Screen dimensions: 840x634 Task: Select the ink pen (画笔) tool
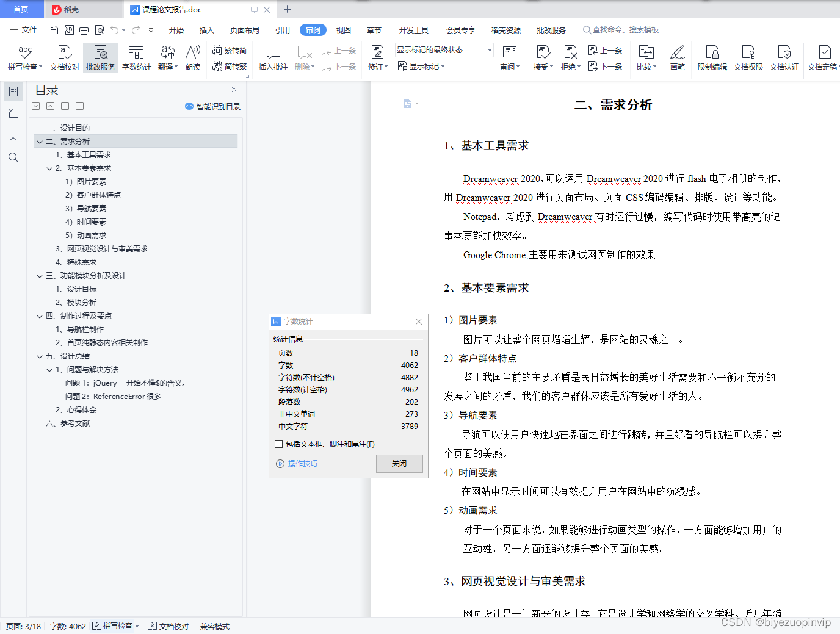[678, 58]
